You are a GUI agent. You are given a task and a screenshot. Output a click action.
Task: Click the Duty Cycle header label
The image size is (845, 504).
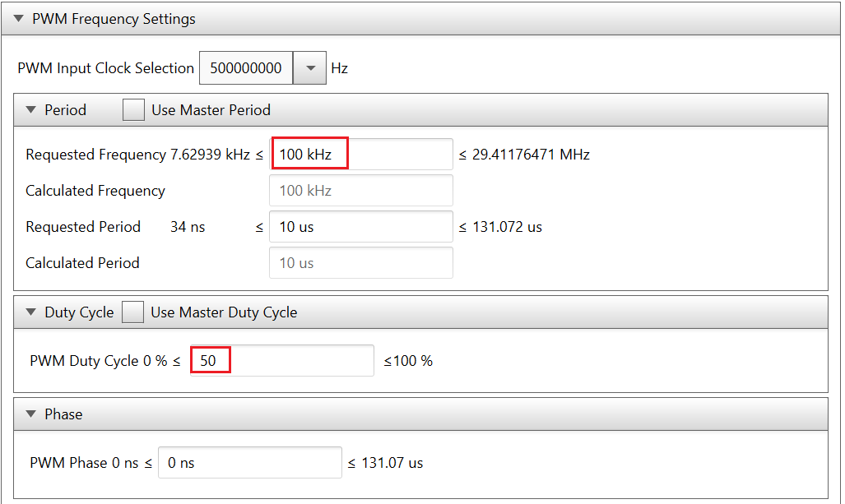coord(79,312)
